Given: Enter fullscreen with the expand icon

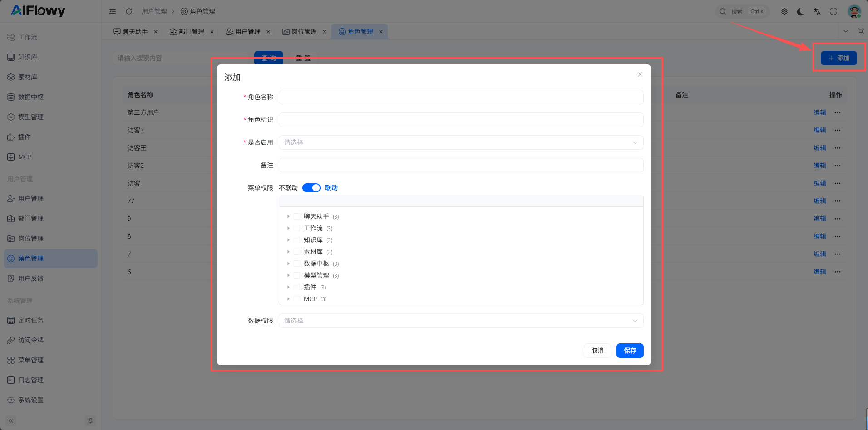Looking at the screenshot, I should click(x=833, y=11).
